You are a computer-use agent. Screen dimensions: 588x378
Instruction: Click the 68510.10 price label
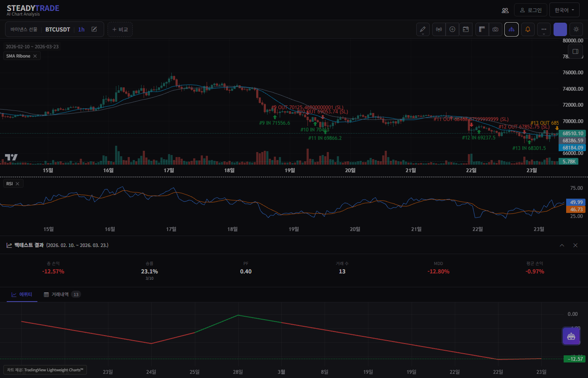(x=572, y=134)
